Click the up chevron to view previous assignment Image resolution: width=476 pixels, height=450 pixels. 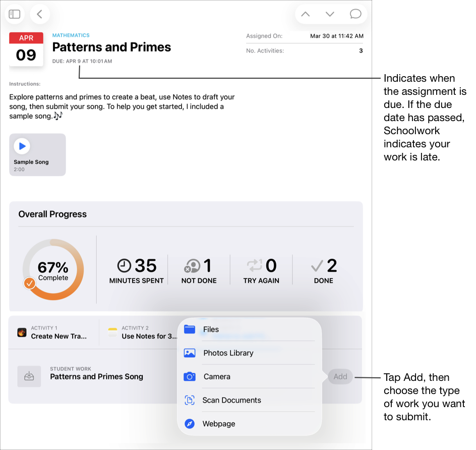tap(305, 14)
